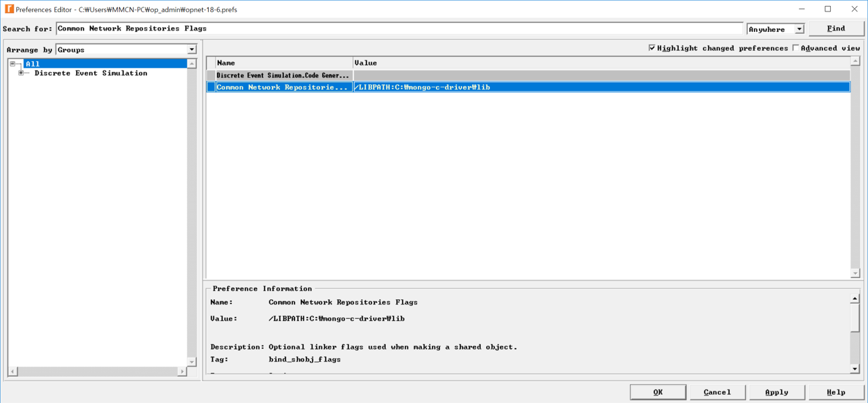This screenshot has height=403, width=868.
Task: Click the Cancel button
Action: pos(717,391)
